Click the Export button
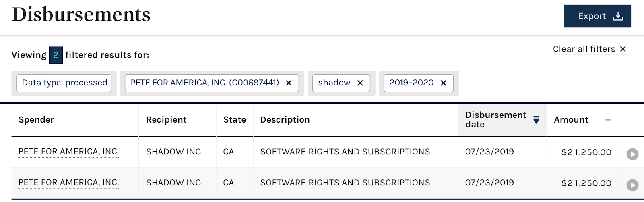Viewport: 644px width, 202px height. [x=597, y=16]
